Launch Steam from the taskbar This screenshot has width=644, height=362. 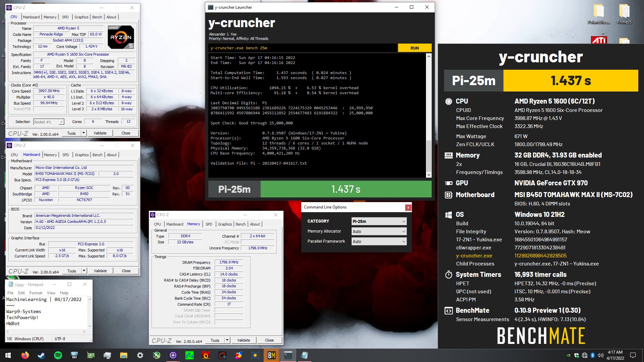[x=41, y=355]
